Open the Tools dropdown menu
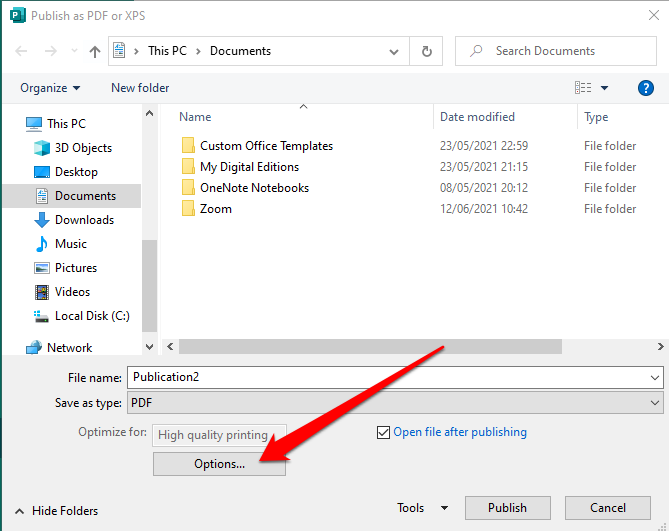 [422, 508]
